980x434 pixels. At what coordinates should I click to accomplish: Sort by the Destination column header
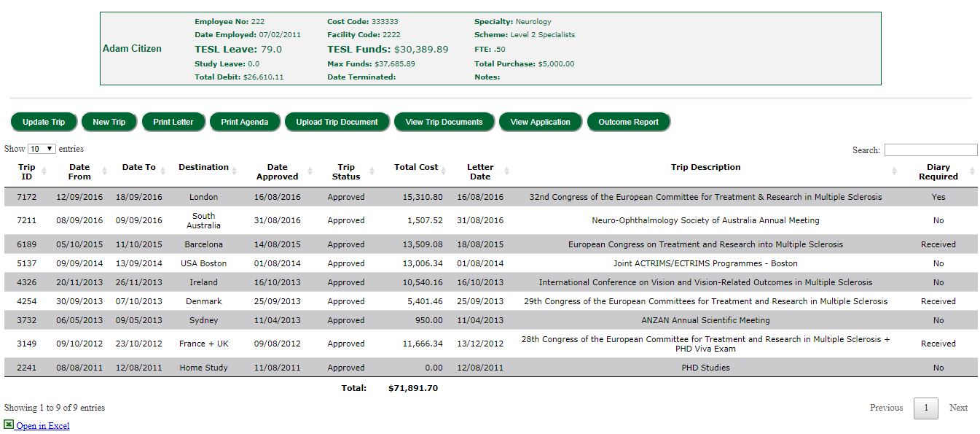tap(203, 167)
